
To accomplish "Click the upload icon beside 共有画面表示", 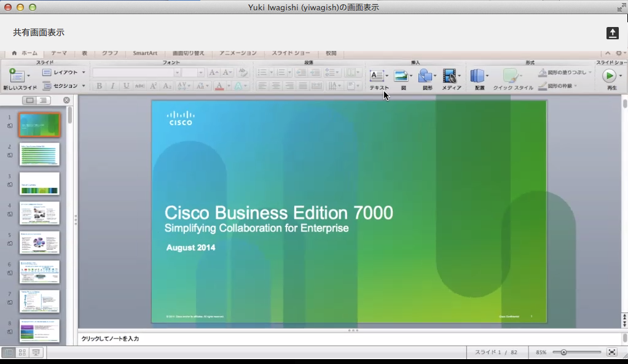I will pos(612,33).
